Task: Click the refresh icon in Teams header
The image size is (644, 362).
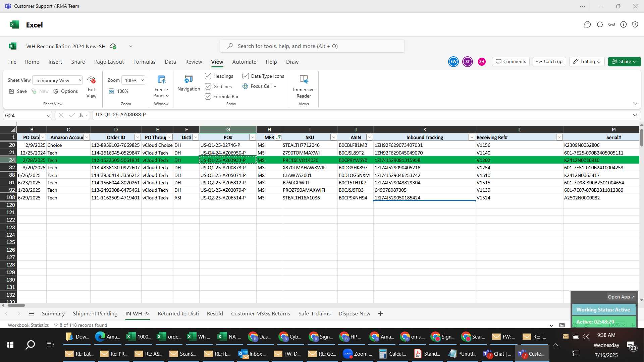Action: pyautogui.click(x=600, y=24)
